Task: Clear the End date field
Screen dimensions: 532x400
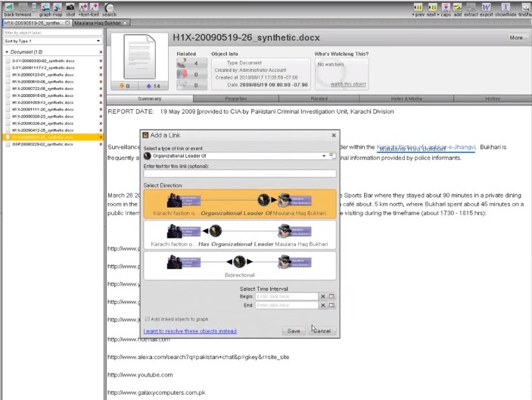Action: [x=322, y=305]
